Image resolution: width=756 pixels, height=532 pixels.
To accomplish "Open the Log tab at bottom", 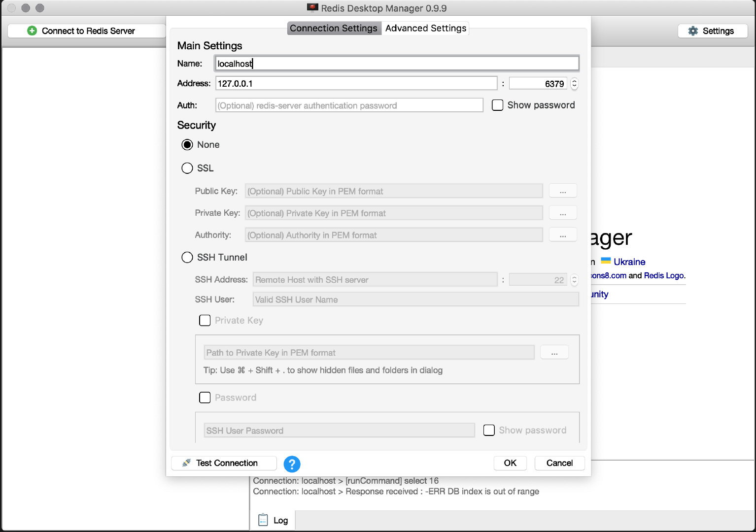I will pos(273,520).
